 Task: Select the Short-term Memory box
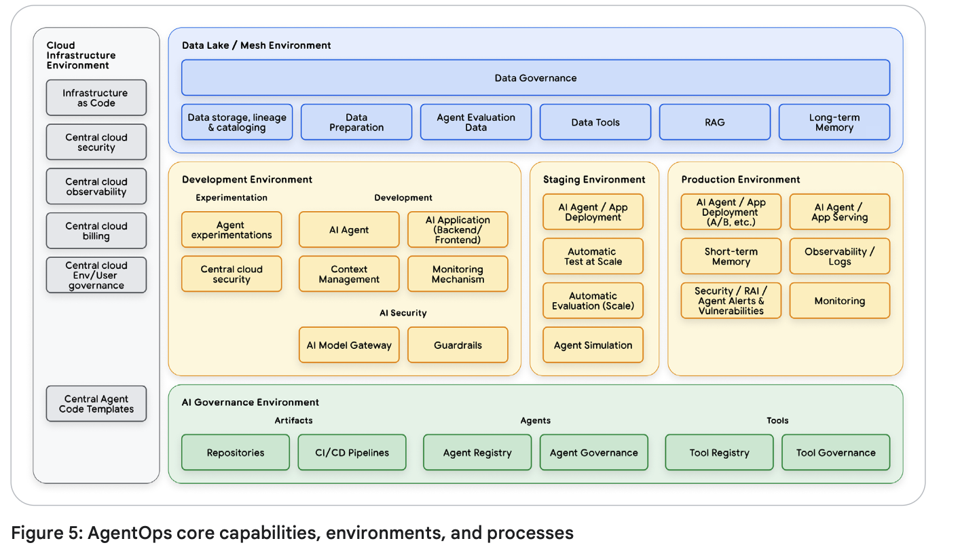coord(731,256)
